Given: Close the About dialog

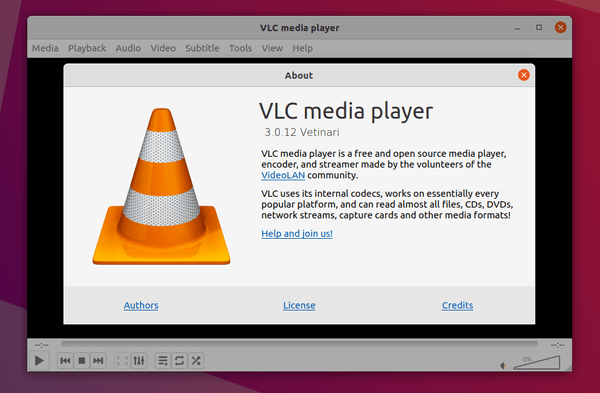Looking at the screenshot, I should click(524, 75).
